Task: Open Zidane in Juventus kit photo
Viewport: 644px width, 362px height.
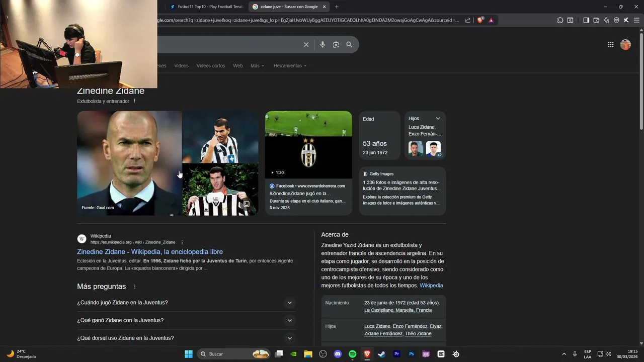Action: click(x=220, y=137)
